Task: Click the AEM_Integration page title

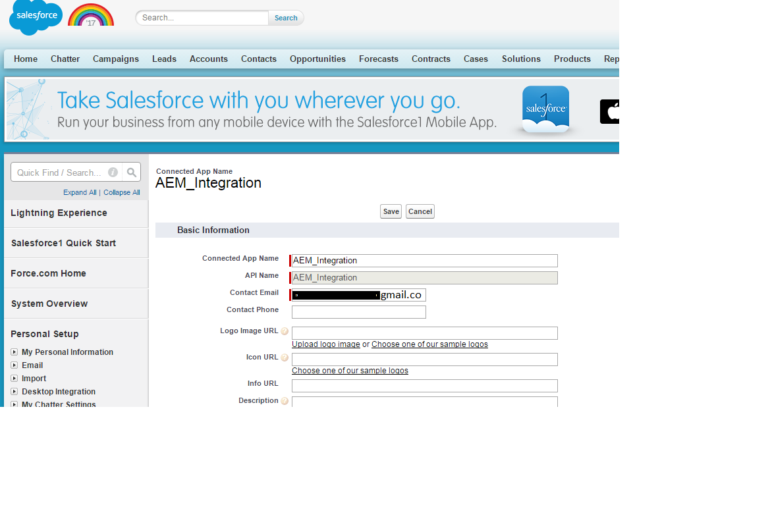Action: coord(208,183)
